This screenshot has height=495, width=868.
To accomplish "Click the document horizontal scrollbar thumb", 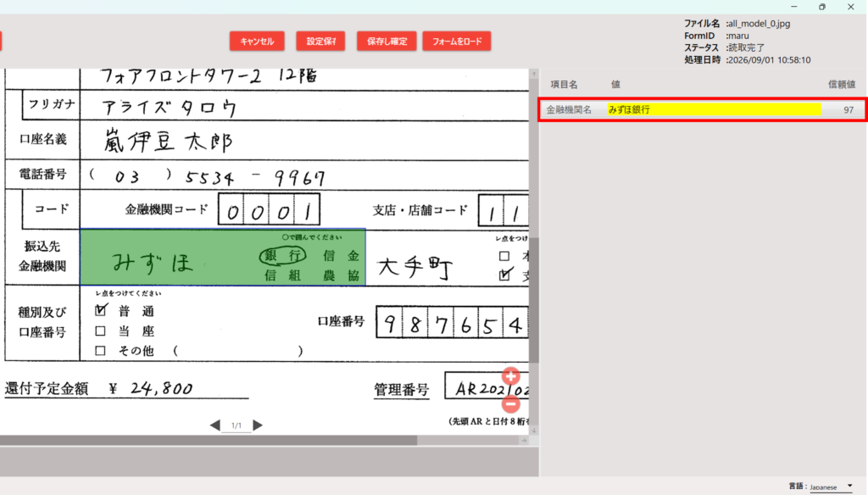I will [209, 440].
